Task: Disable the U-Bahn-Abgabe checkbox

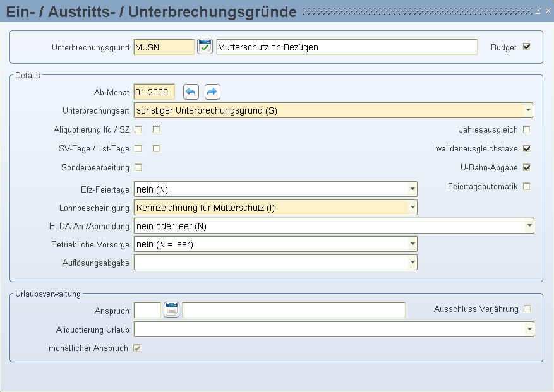Action: click(526, 167)
